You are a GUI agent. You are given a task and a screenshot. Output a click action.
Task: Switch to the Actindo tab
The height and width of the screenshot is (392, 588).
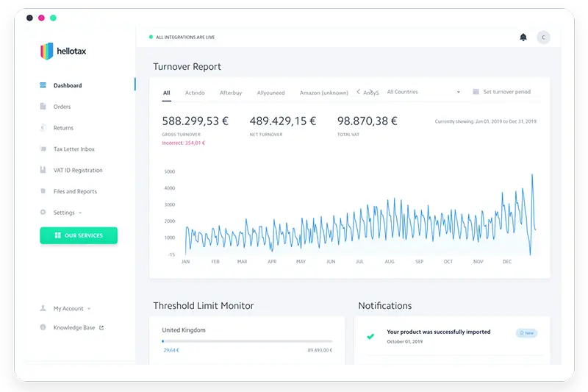point(195,93)
